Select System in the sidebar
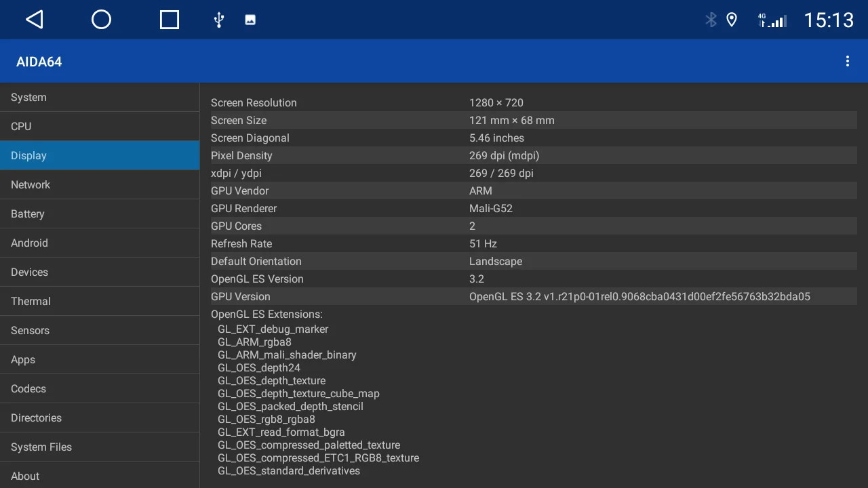 pyautogui.click(x=100, y=98)
